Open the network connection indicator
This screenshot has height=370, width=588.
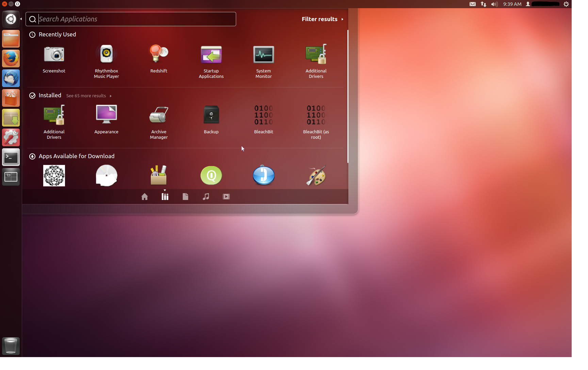coord(484,4)
